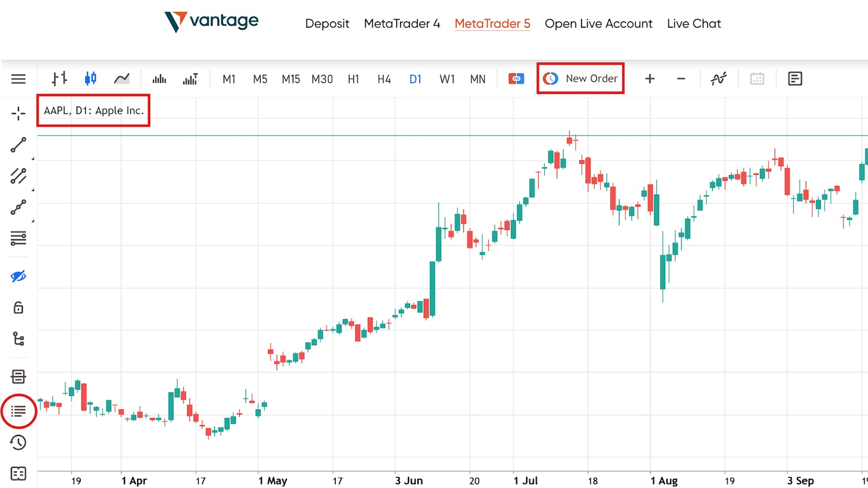Open the circled Market Watch list

pyautogui.click(x=18, y=411)
